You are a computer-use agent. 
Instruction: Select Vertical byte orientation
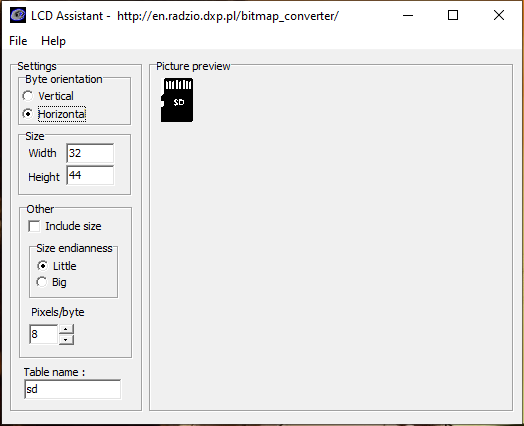(28, 96)
